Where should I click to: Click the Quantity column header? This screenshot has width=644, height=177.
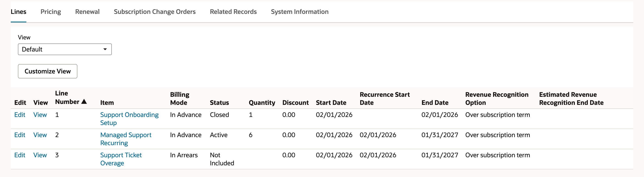(262, 103)
